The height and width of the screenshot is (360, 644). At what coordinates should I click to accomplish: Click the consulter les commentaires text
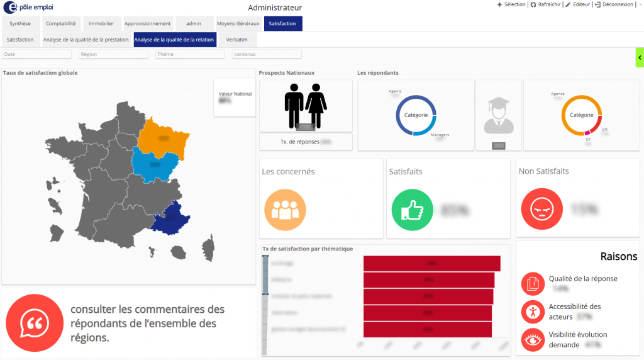point(147,323)
